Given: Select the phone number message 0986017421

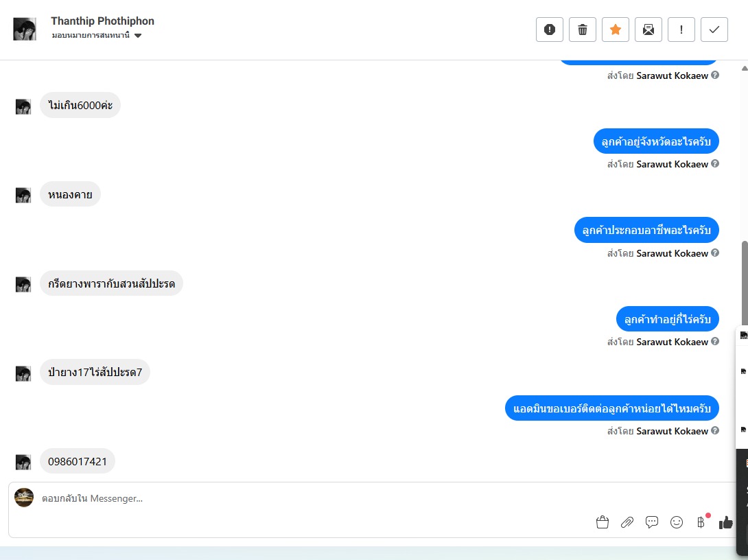Looking at the screenshot, I should [78, 461].
